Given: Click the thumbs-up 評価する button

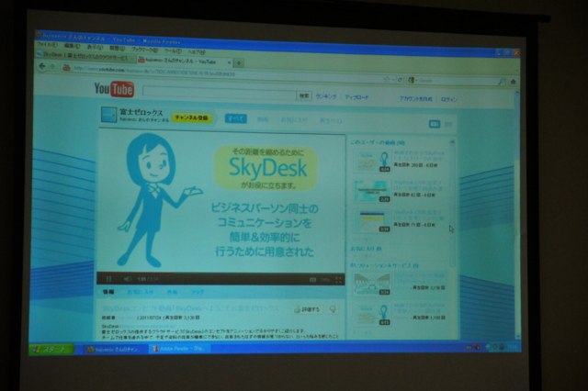Looking at the screenshot, I should pos(307,309).
